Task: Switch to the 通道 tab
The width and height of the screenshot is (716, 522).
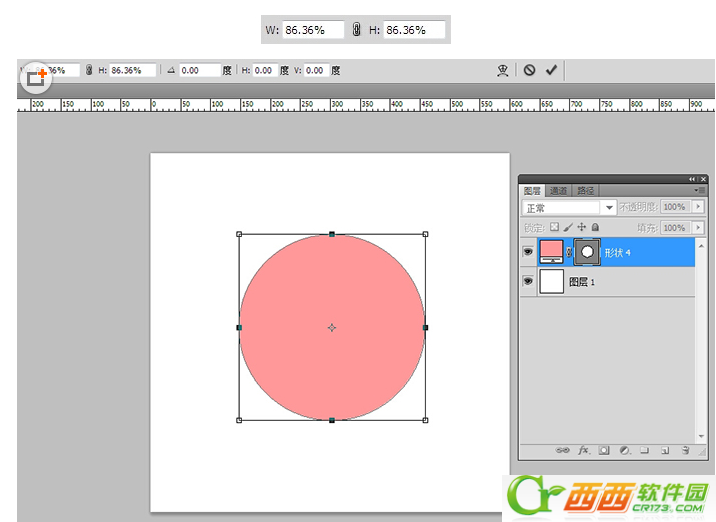Action: (558, 190)
